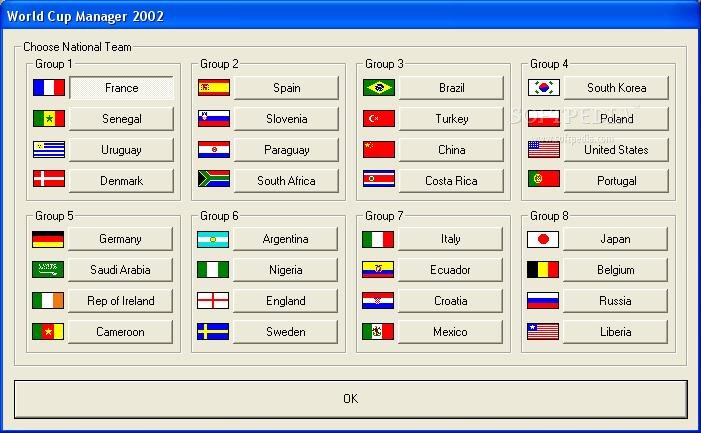The height and width of the screenshot is (433, 701).
Task: Select Argentina as national team
Action: tap(286, 239)
